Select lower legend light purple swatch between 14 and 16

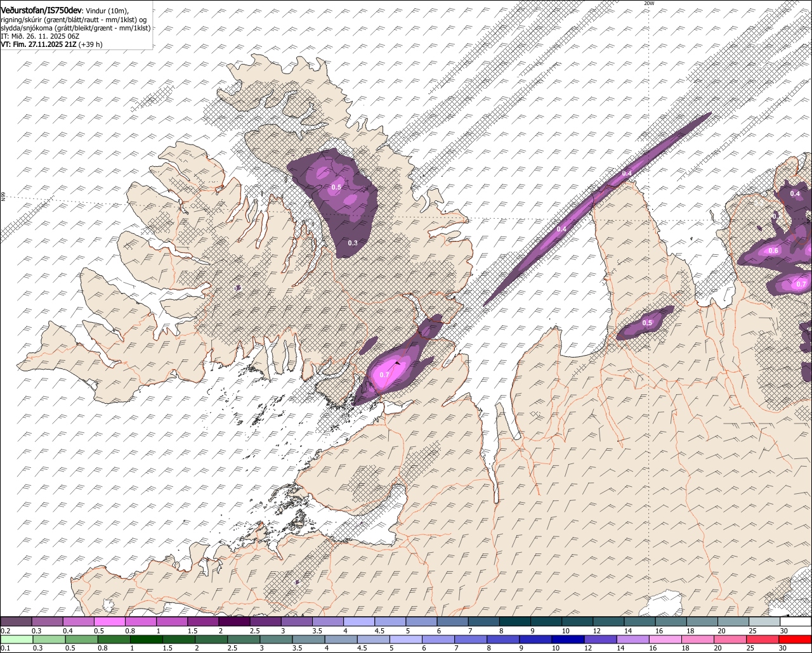(632, 639)
